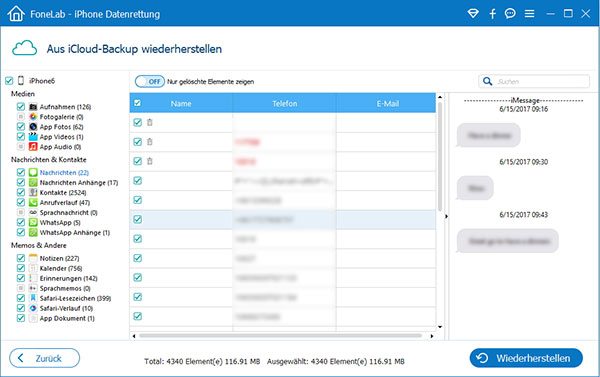The image size is (600, 377).
Task: Open the hamburger menu icon
Action: (x=530, y=14)
